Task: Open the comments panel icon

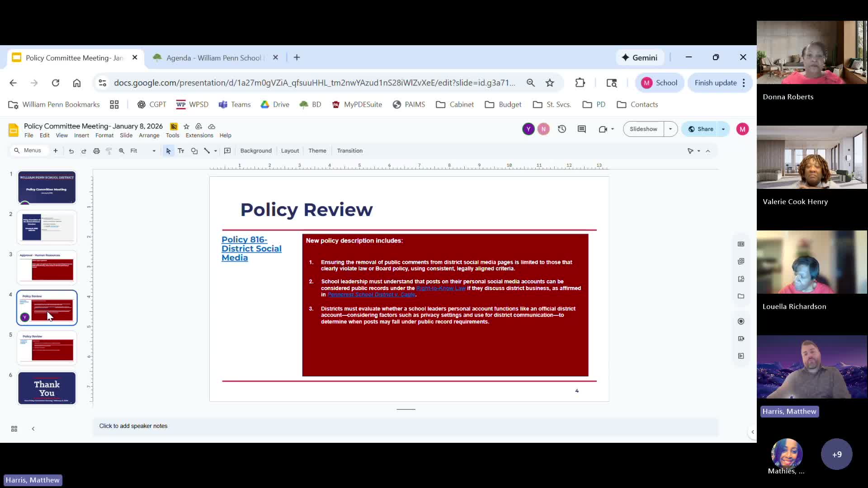Action: pyautogui.click(x=582, y=129)
